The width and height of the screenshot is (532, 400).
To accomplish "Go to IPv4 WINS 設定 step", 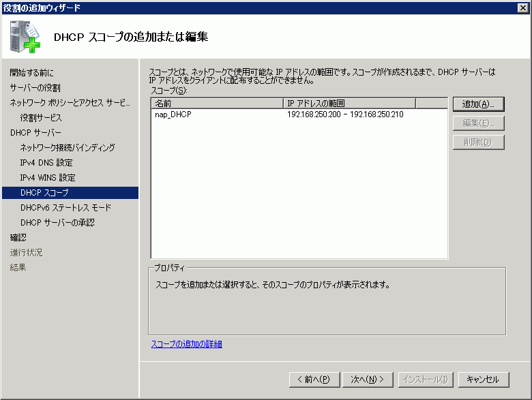I will (48, 178).
